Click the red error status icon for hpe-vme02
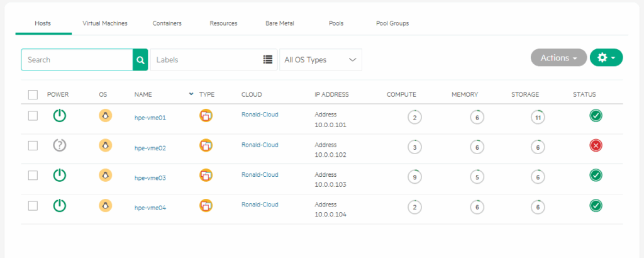Image resolution: width=644 pixels, height=258 pixels. 596,145
